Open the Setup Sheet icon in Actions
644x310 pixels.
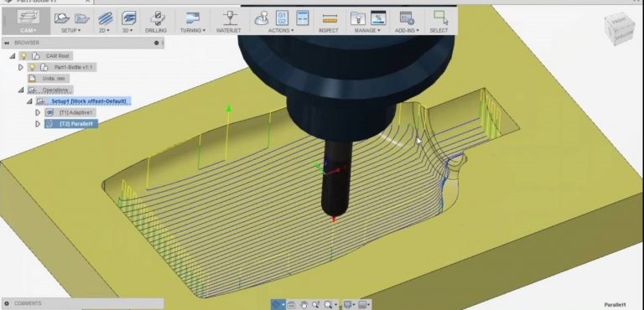302,18
